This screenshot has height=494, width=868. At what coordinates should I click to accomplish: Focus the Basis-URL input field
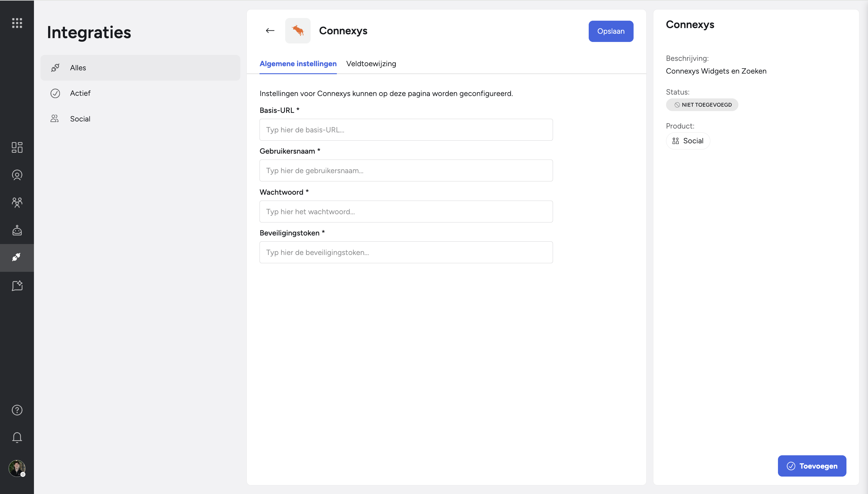tap(406, 130)
